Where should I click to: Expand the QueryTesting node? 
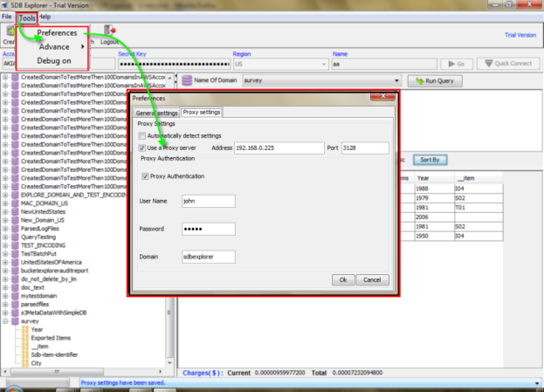(5, 237)
